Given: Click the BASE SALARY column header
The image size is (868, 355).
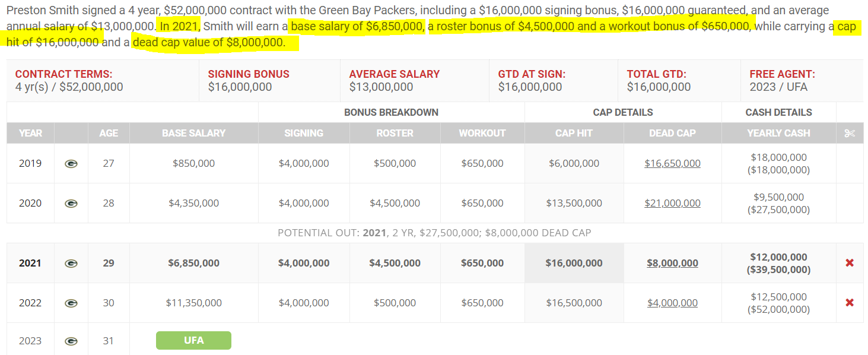Looking at the screenshot, I should [193, 133].
